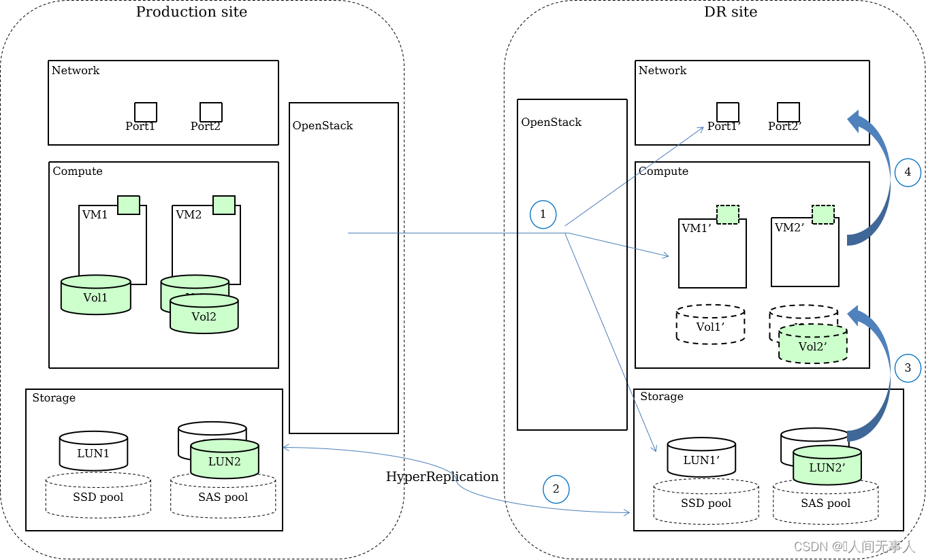
Task: Pick the Vol1 green cylinder
Action: [x=96, y=295]
